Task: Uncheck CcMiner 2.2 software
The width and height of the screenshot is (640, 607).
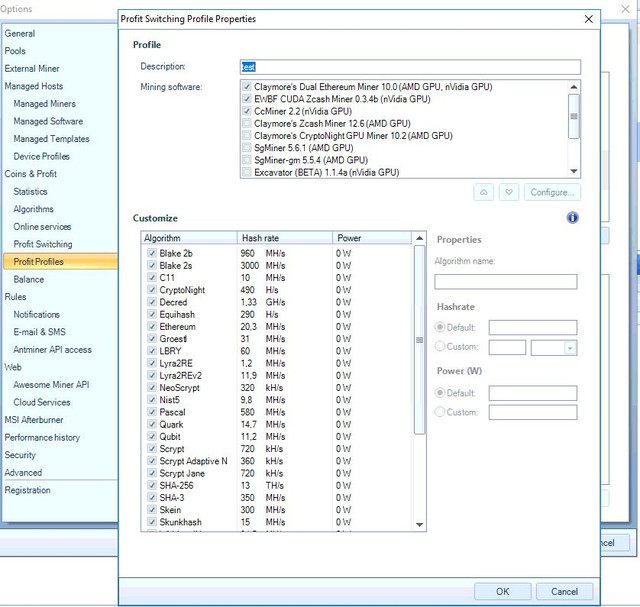Action: [247, 111]
